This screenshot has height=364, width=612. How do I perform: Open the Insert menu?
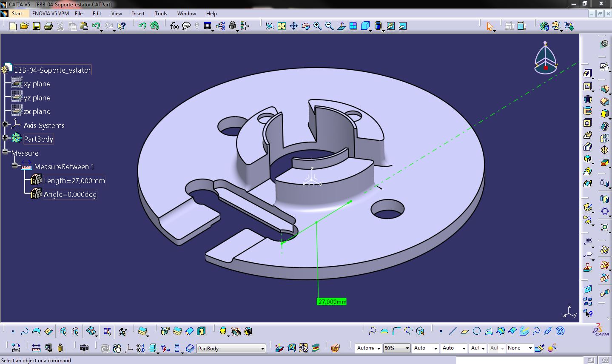pos(138,14)
